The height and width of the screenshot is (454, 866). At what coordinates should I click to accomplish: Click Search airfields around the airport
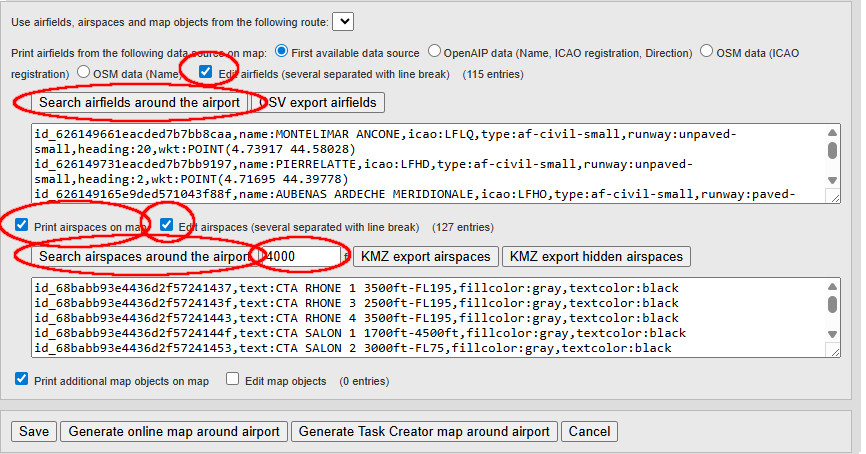(x=139, y=103)
